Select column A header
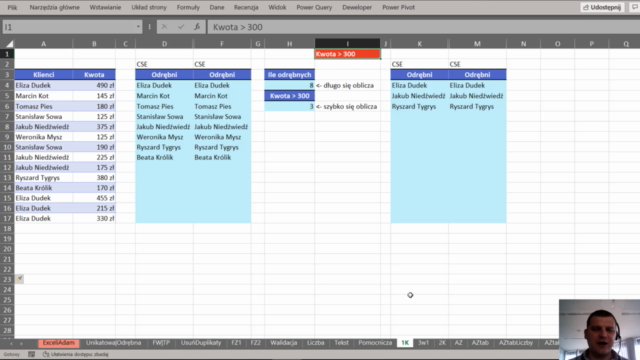The height and width of the screenshot is (360, 640). (44, 44)
